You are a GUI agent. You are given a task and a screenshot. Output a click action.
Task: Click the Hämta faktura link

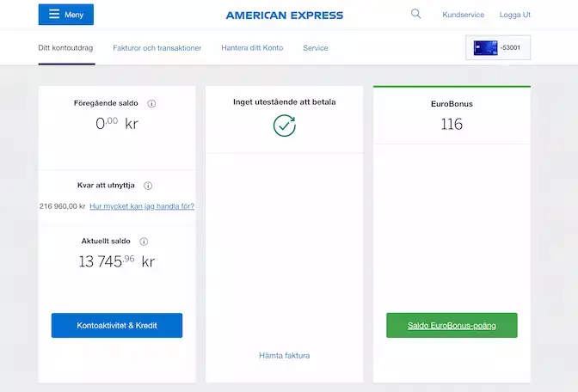pyautogui.click(x=284, y=355)
